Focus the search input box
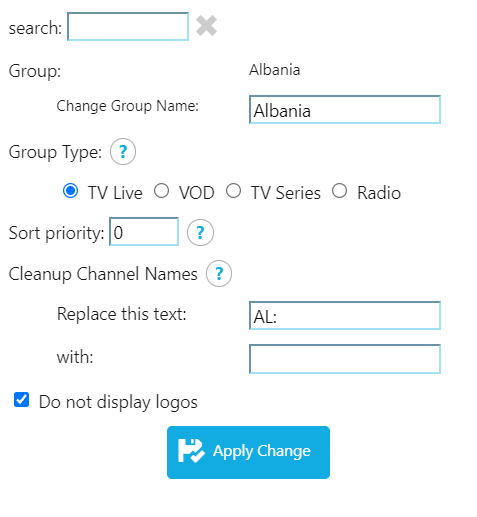The height and width of the screenshot is (517, 477). click(x=128, y=27)
